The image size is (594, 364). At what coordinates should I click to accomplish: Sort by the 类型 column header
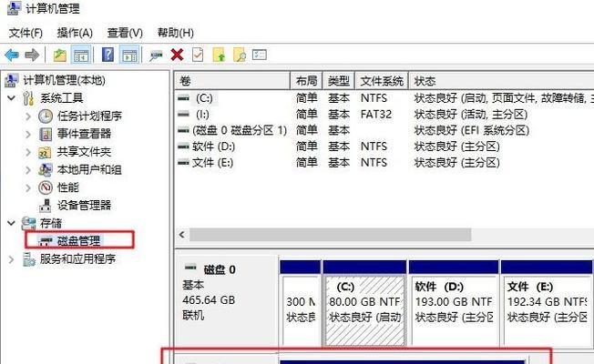339,81
